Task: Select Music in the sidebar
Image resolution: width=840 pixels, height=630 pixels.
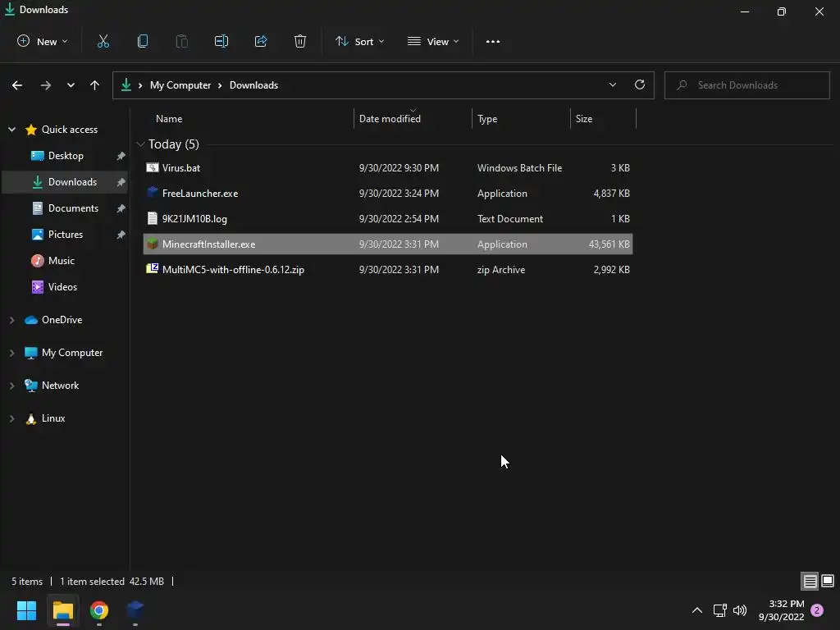Action: pyautogui.click(x=66, y=260)
